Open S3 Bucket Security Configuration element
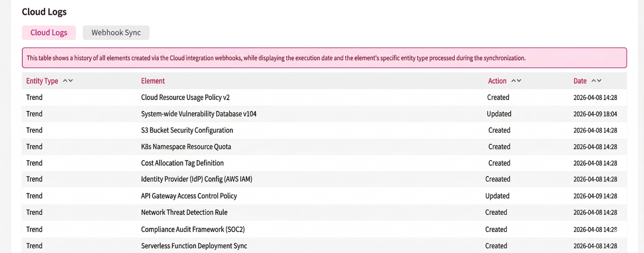This screenshot has width=644, height=253. pyautogui.click(x=187, y=130)
